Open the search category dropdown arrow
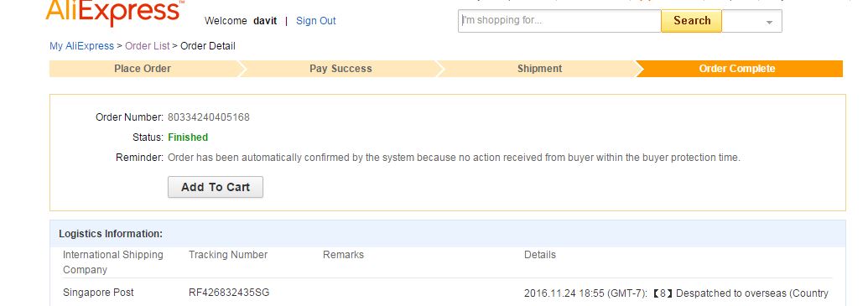868x306 pixels. point(769,22)
